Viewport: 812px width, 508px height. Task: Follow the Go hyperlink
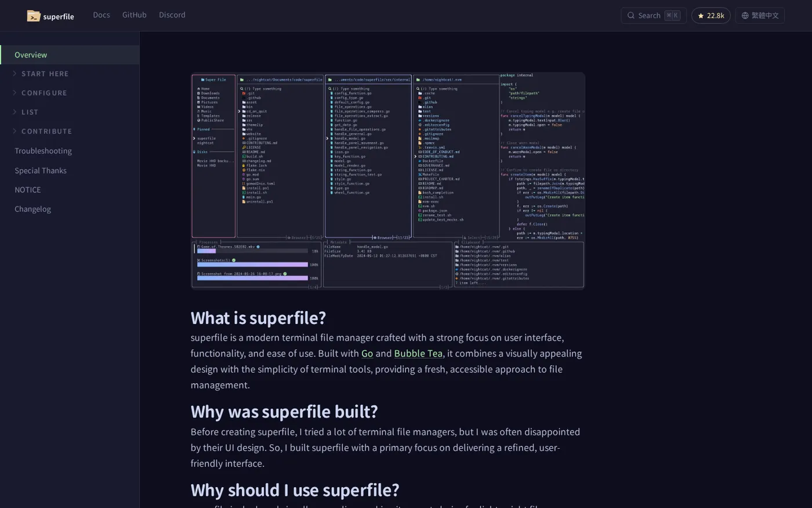click(x=367, y=354)
